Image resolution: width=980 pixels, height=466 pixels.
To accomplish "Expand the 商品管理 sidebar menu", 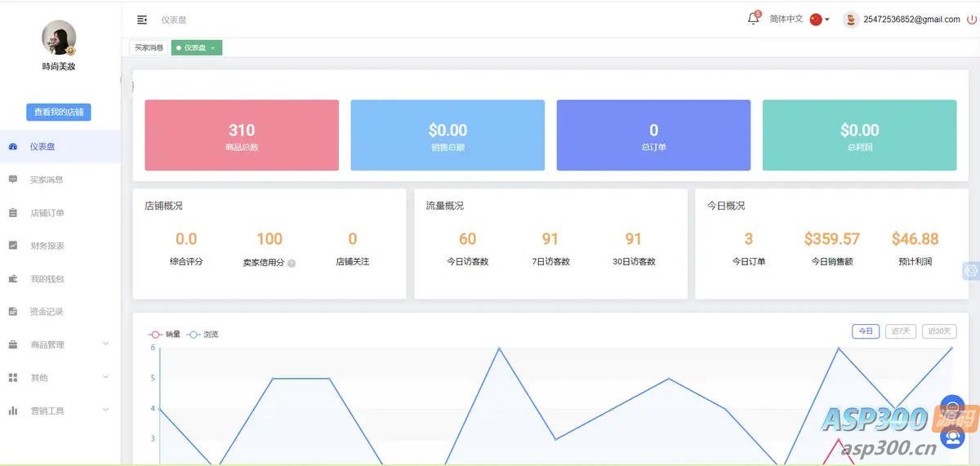I will coord(59,345).
